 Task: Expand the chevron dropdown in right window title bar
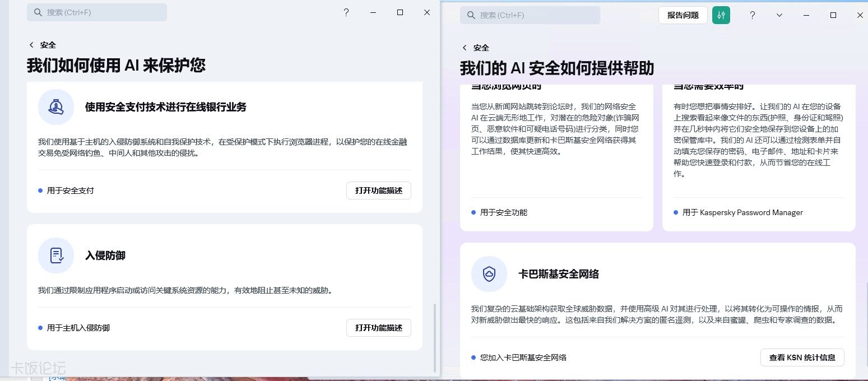click(x=779, y=15)
